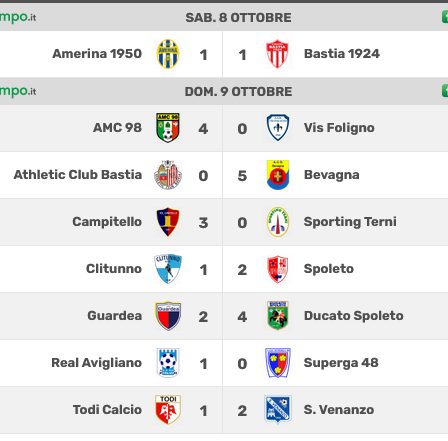The height and width of the screenshot is (441, 448).
Task: Click the Todi Calcio eagle crest
Action: point(168,409)
